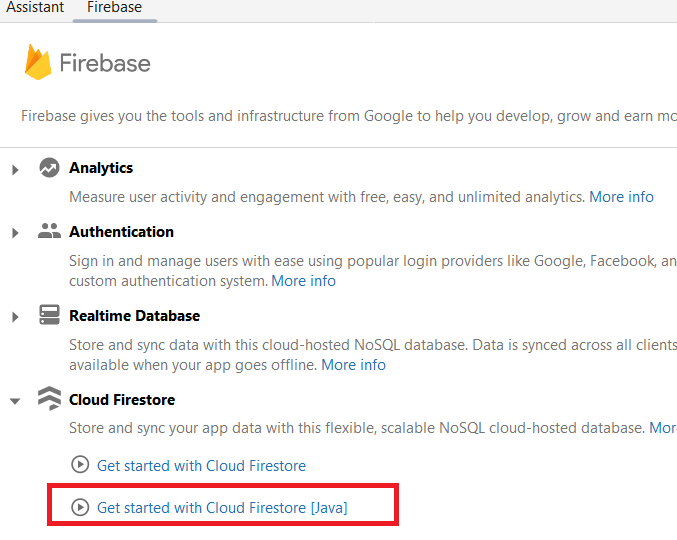Image resolution: width=677 pixels, height=540 pixels.
Task: Click the Realtime Database heading
Action: pyautogui.click(x=134, y=316)
